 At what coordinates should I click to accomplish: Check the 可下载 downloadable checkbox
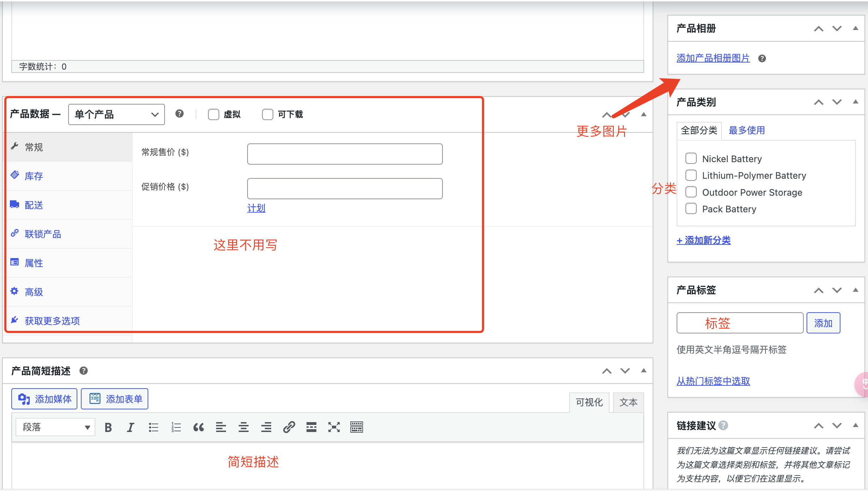[267, 114]
